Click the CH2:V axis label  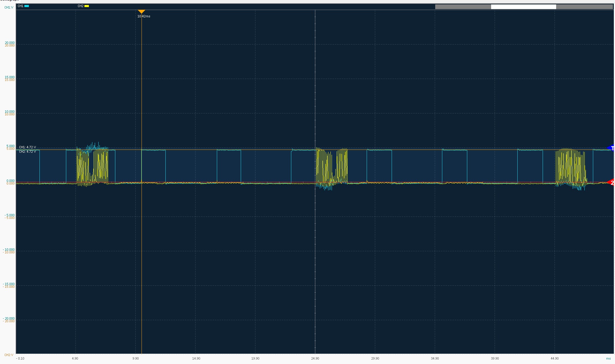click(9, 355)
